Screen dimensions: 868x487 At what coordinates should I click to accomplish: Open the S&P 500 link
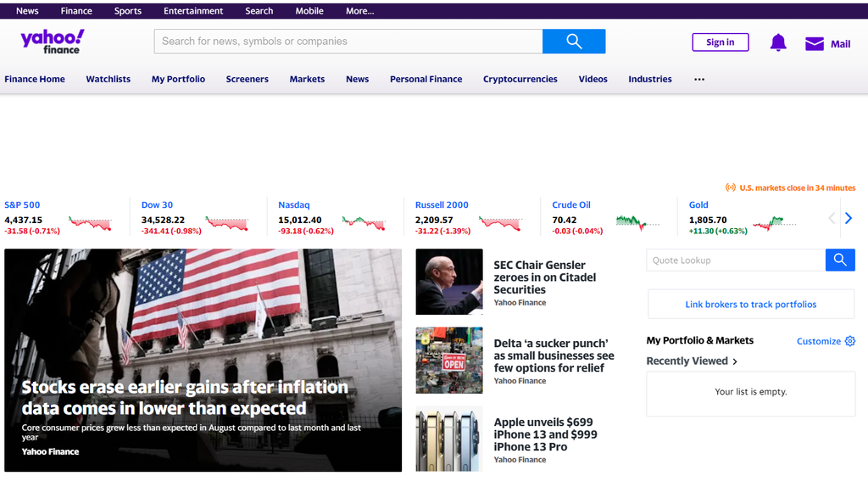point(22,205)
